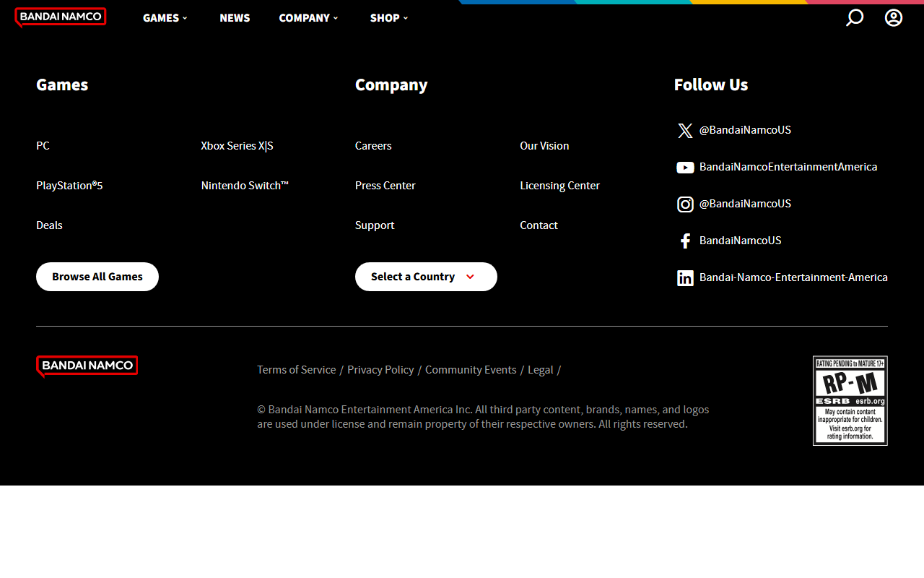Open the Privacy Policy link
Image resolution: width=924 pixels, height=578 pixels.
380,370
